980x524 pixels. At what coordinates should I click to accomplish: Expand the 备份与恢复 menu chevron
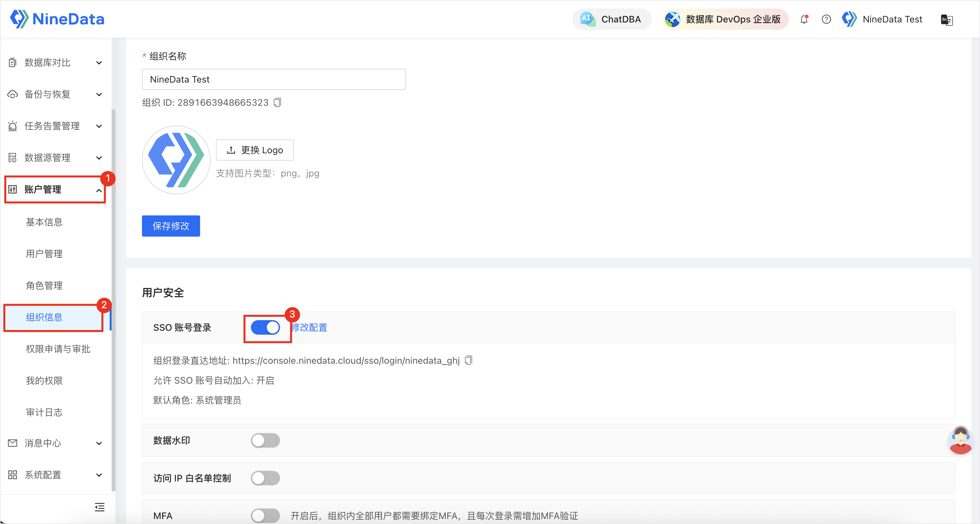click(x=99, y=94)
